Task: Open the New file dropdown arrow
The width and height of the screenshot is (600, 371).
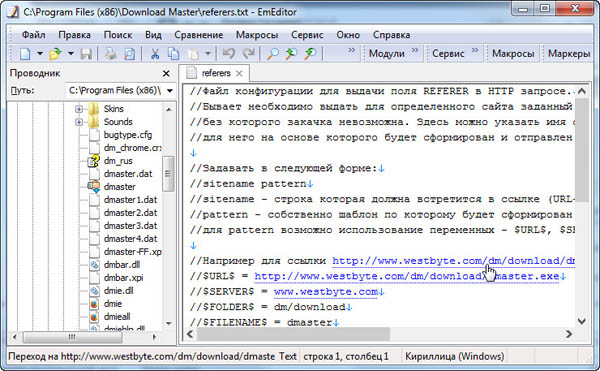Action: pyautogui.click(x=40, y=54)
